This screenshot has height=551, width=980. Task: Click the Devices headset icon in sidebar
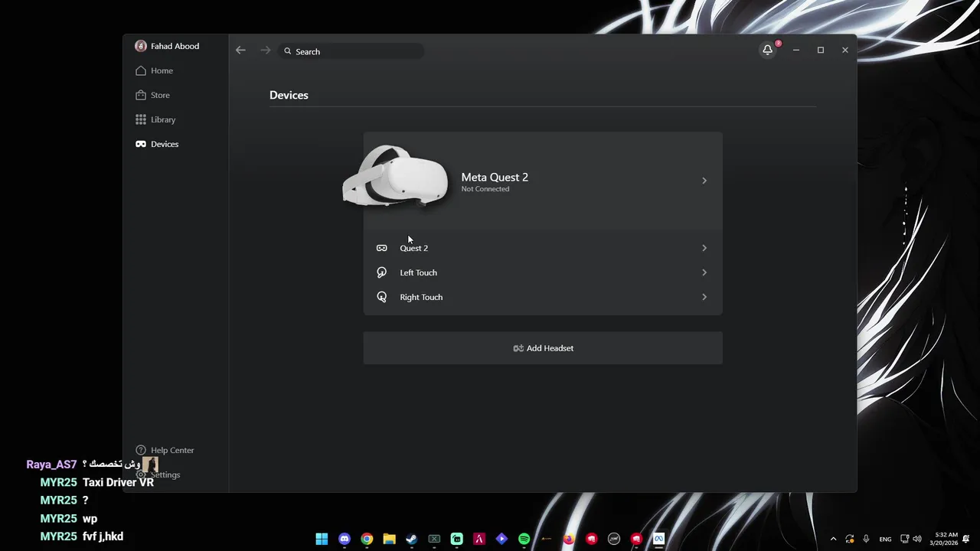pyautogui.click(x=141, y=144)
